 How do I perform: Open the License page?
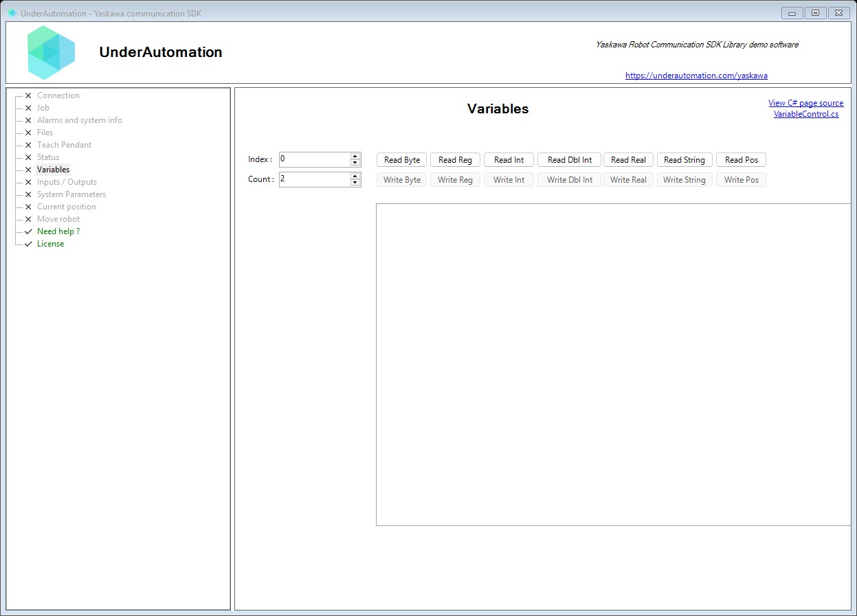click(50, 244)
